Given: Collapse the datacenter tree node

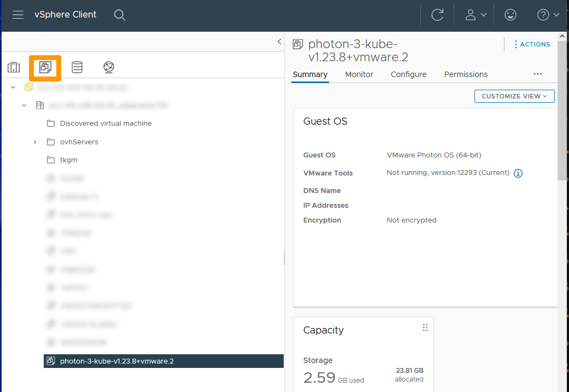Looking at the screenshot, I should coord(24,106).
